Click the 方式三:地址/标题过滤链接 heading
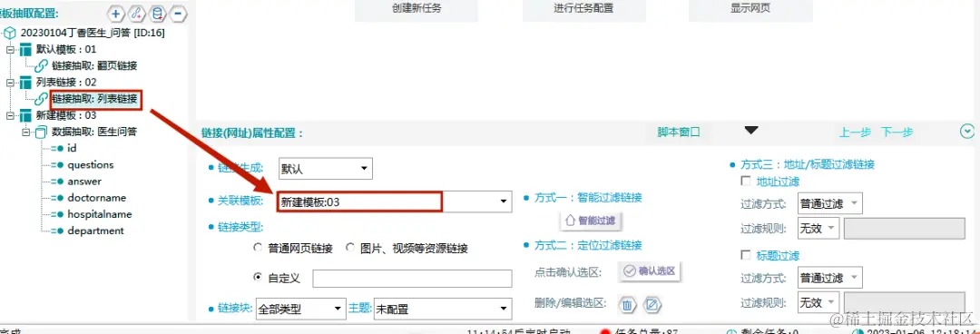The width and height of the screenshot is (980, 334). click(x=807, y=165)
